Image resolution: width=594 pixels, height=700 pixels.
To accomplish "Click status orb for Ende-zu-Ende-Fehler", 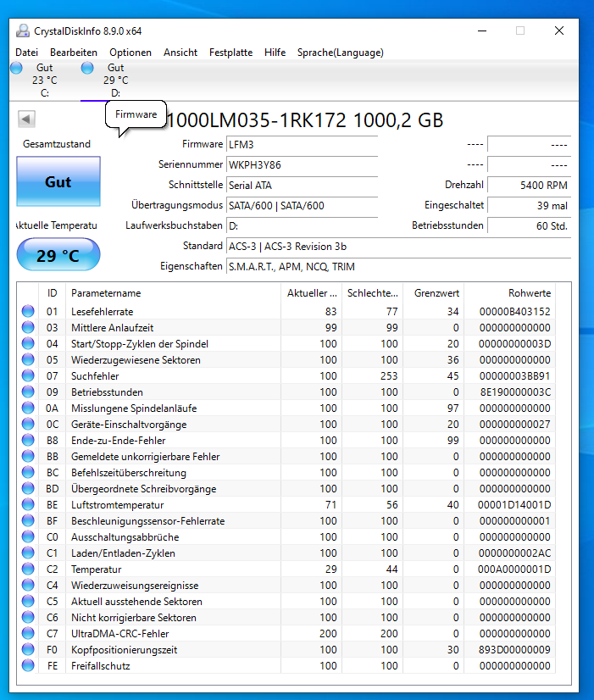I will click(28, 440).
